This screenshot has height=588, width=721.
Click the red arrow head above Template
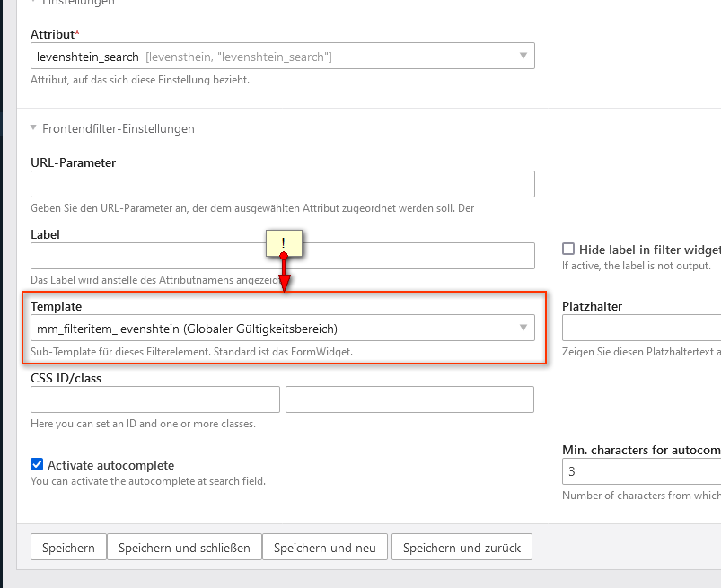(x=284, y=285)
